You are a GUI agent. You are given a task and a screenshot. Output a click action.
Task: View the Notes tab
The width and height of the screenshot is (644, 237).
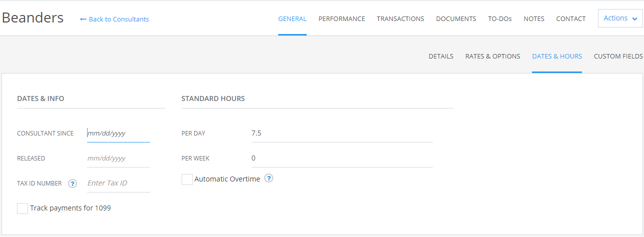(534, 19)
